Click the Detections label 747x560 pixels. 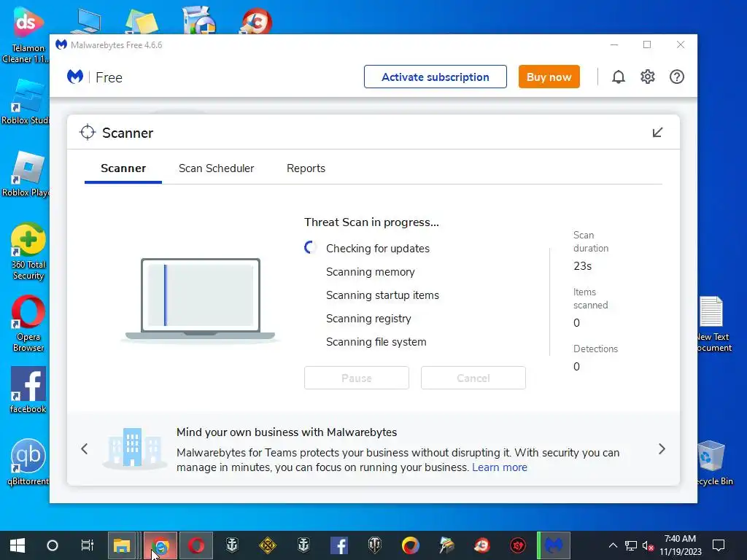(x=595, y=349)
